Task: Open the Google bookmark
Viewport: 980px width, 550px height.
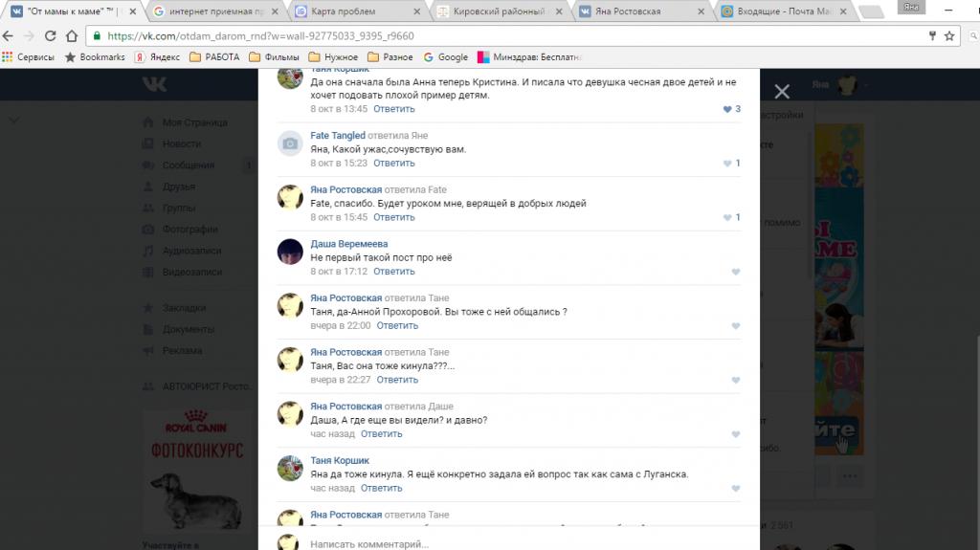Action: [x=446, y=56]
